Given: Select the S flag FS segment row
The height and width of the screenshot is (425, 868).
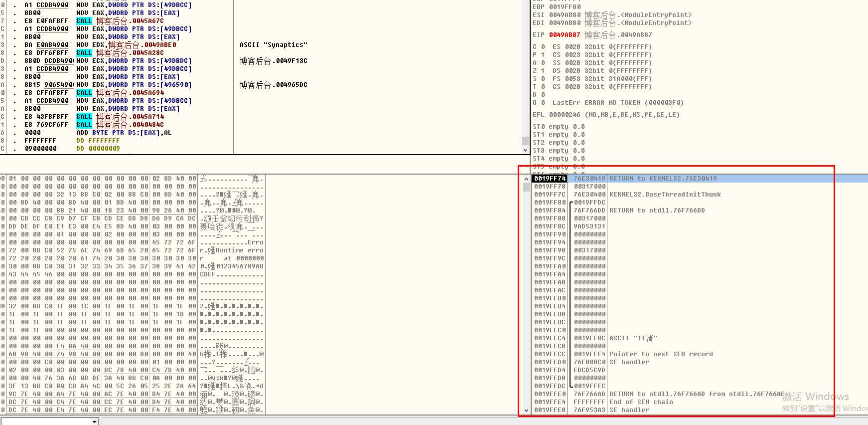Looking at the screenshot, I should 592,79.
